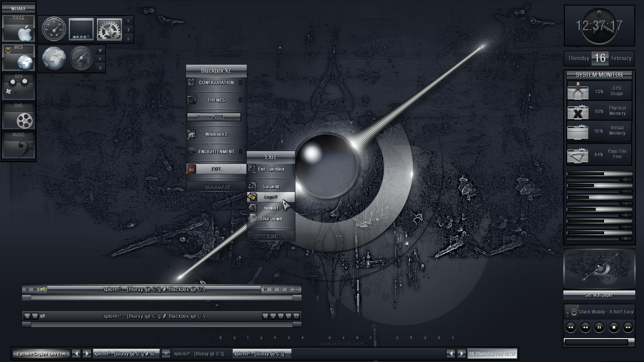Click the desktop monitor icon in sys tray
Image resolution: width=644 pixels, height=362 pixels.
point(81,29)
